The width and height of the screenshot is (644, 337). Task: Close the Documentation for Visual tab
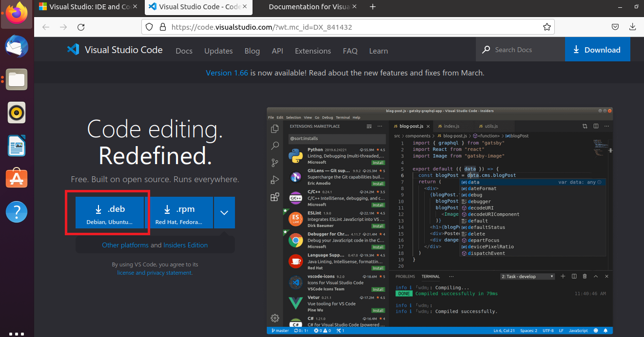354,7
